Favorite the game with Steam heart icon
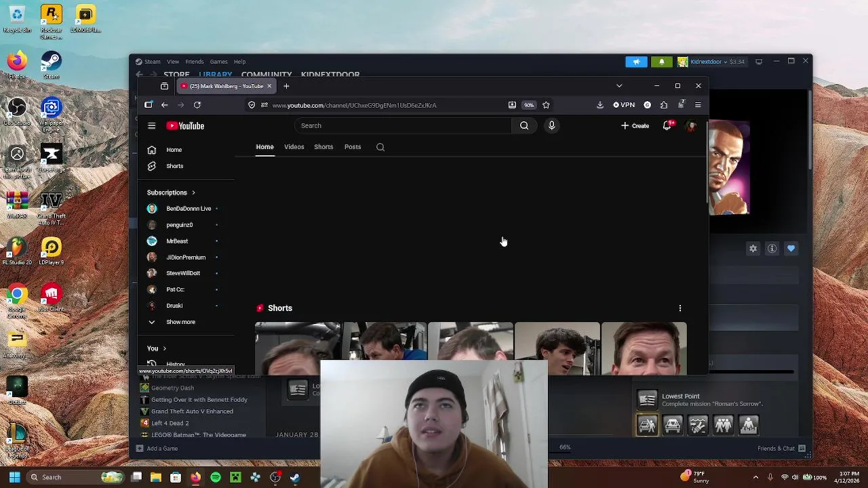This screenshot has width=868, height=488. coord(791,249)
